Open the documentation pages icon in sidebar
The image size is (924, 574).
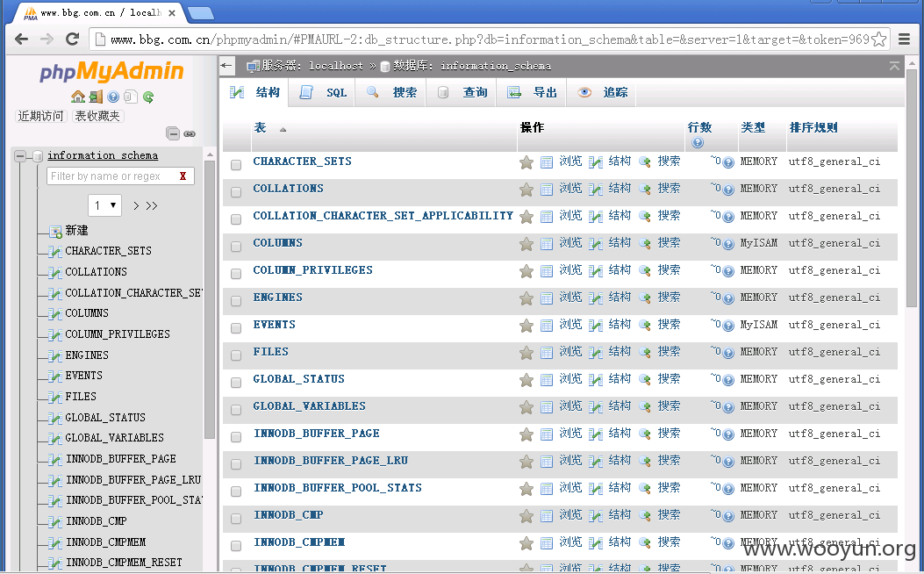130,97
